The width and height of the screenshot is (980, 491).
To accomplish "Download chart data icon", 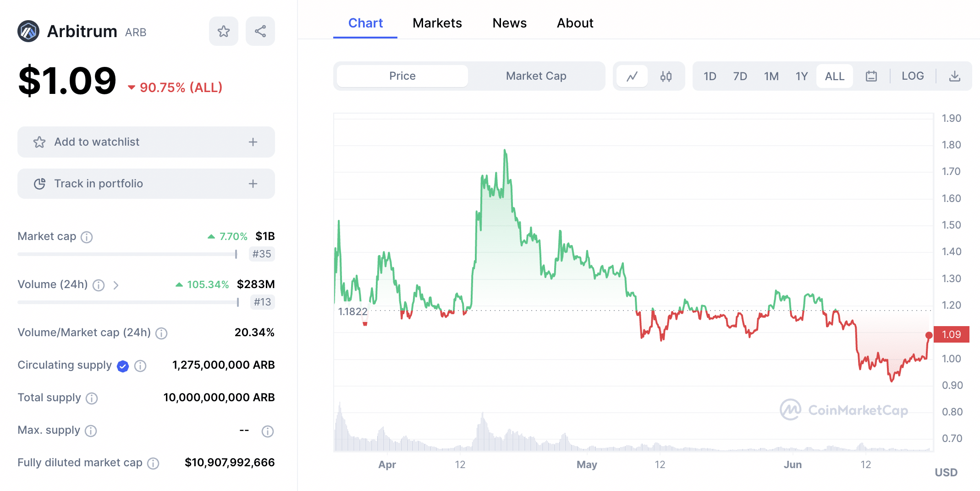I will tap(955, 76).
